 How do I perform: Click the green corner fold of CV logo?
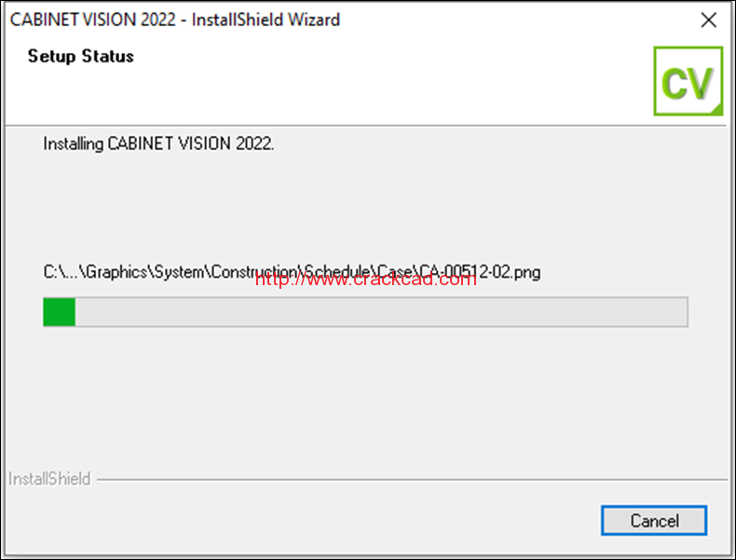pyautogui.click(x=716, y=109)
